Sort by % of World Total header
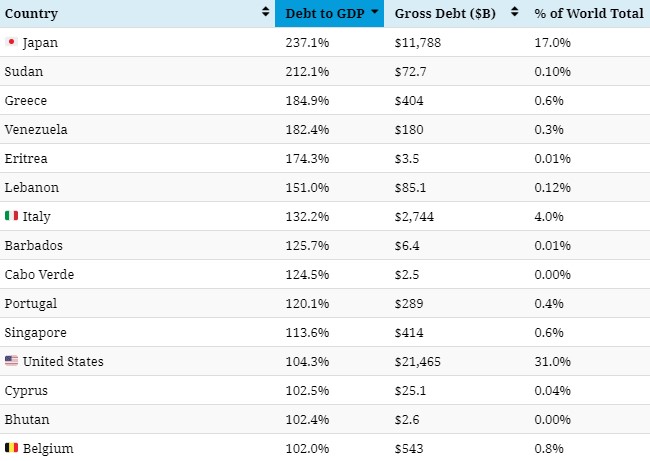Image resolution: width=650 pixels, height=461 pixels. 589,14
